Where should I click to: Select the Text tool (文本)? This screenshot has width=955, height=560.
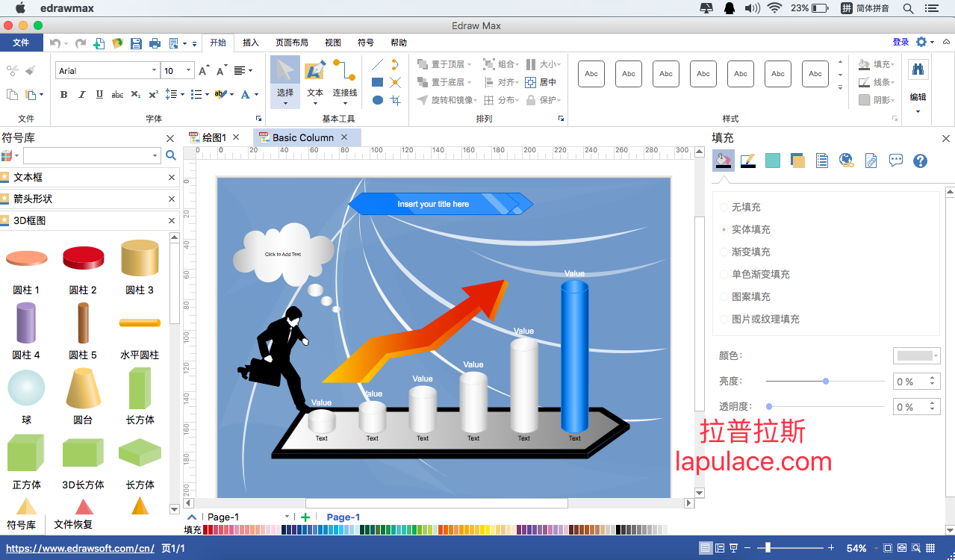(315, 81)
